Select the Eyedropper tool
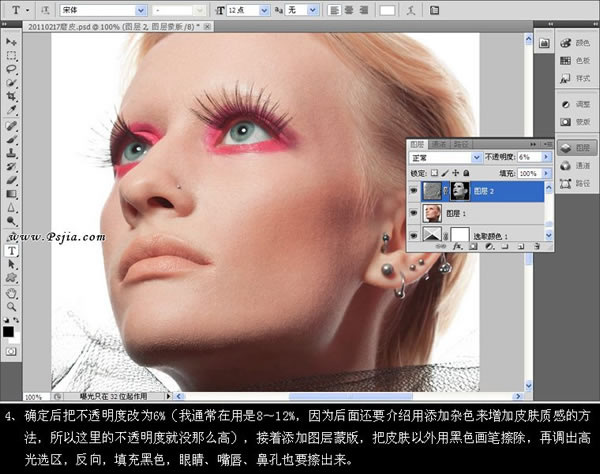This screenshot has width=600, height=474. 11,110
